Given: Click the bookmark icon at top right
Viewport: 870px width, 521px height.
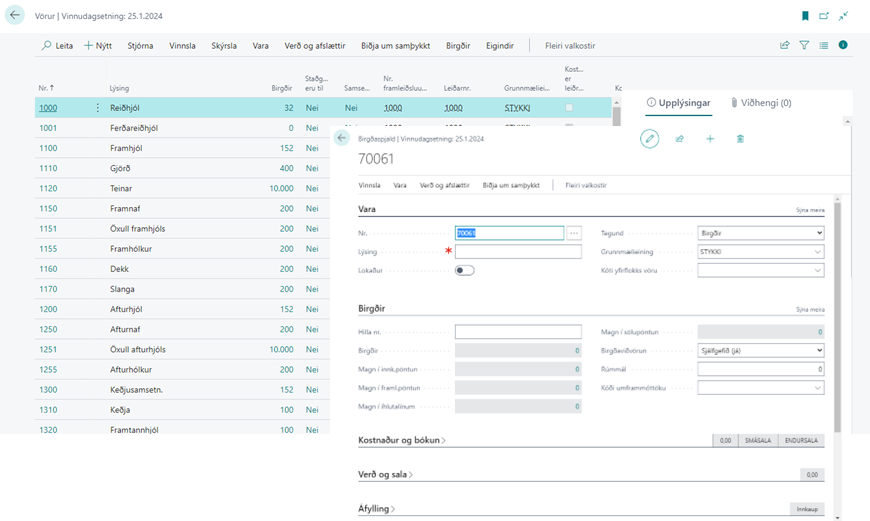Looking at the screenshot, I should [805, 16].
